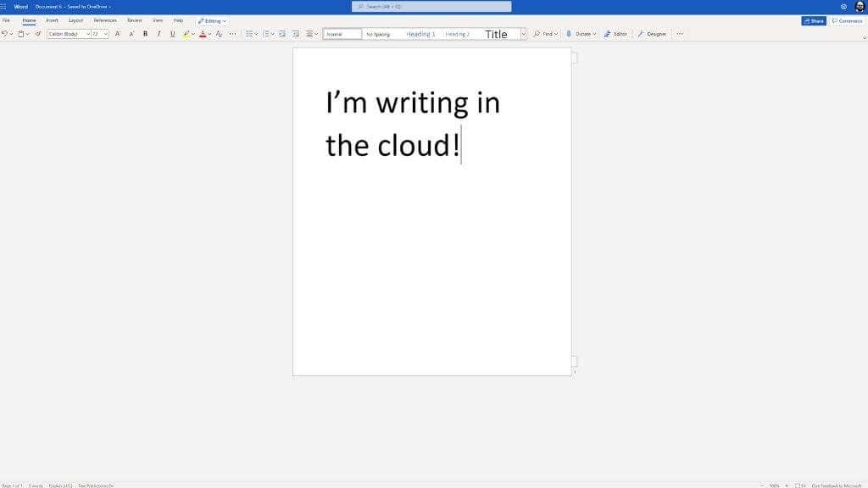
Task: Open the Editor proofing pane
Action: 615,34
